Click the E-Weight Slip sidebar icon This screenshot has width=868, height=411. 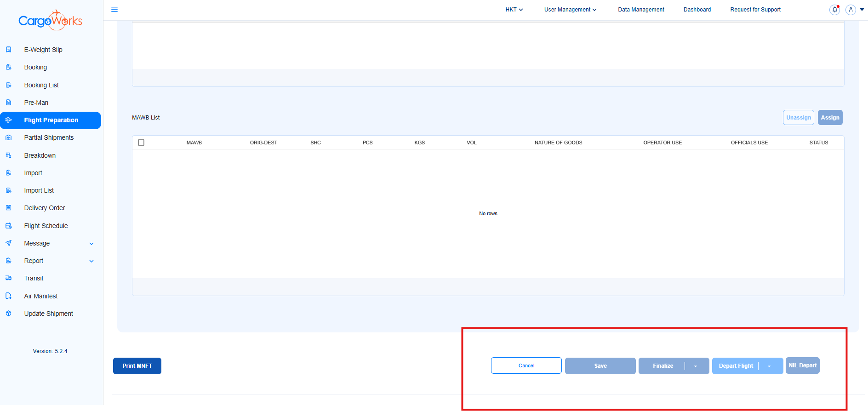click(8, 50)
